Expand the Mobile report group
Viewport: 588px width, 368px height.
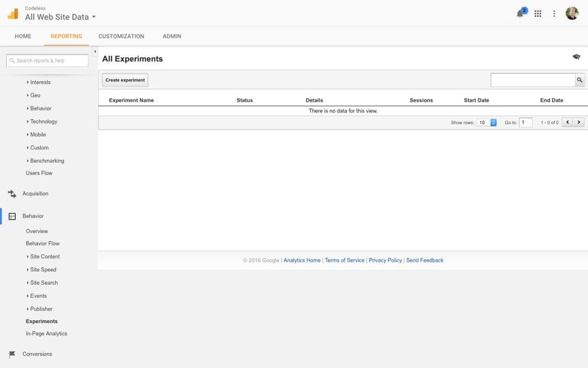[x=36, y=134]
